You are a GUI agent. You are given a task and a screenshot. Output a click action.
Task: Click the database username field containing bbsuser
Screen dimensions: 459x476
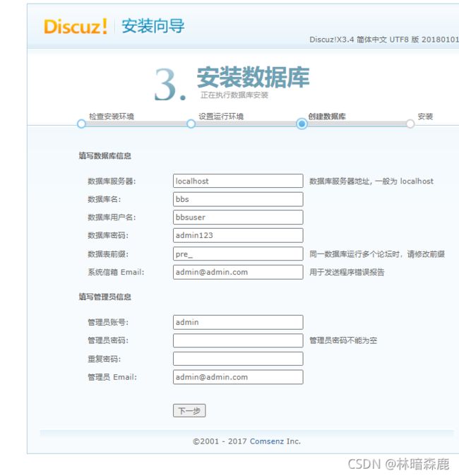pos(238,217)
